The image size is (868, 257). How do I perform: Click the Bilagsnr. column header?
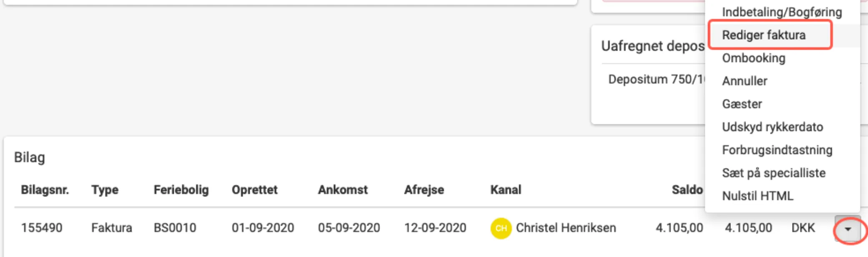[x=46, y=190]
